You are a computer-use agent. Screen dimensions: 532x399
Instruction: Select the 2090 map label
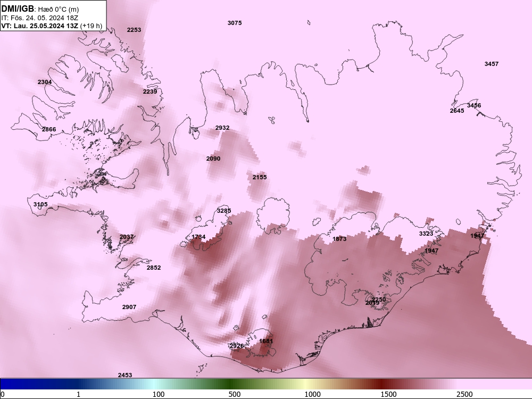click(213, 159)
